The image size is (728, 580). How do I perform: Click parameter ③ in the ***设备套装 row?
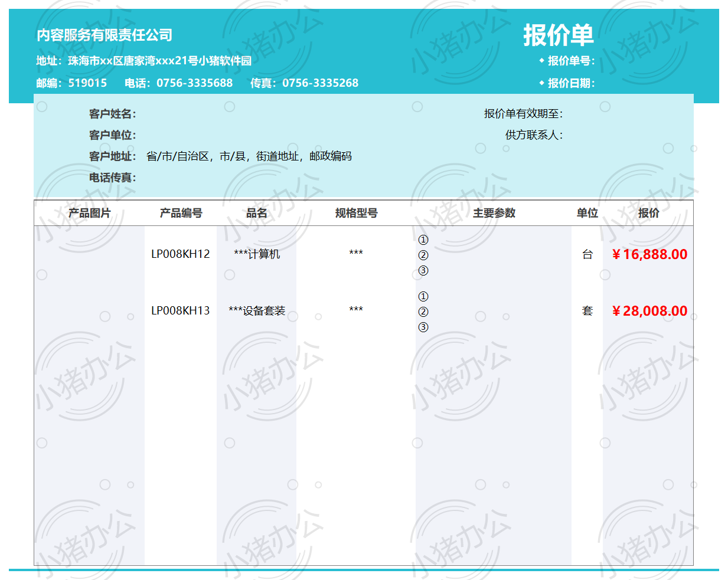pyautogui.click(x=423, y=327)
